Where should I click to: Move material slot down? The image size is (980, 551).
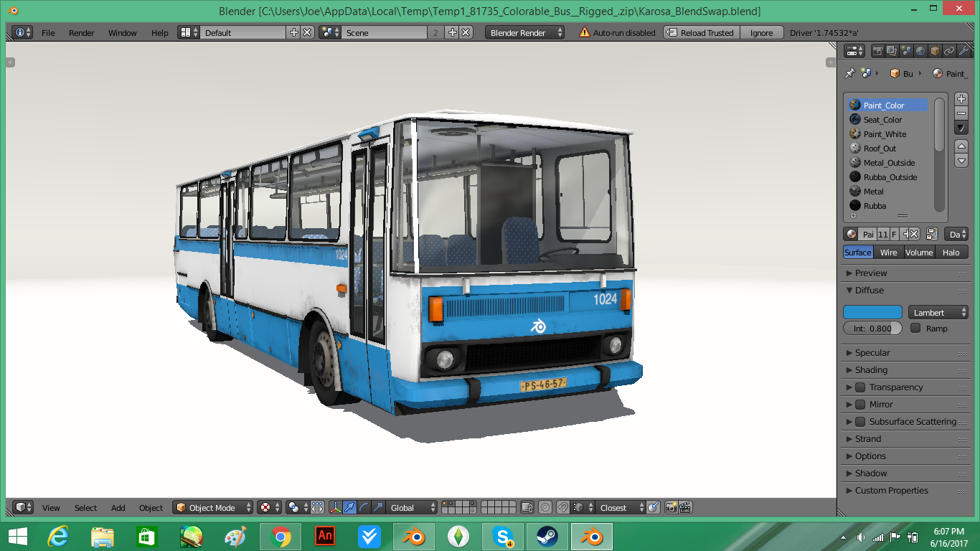[x=961, y=161]
